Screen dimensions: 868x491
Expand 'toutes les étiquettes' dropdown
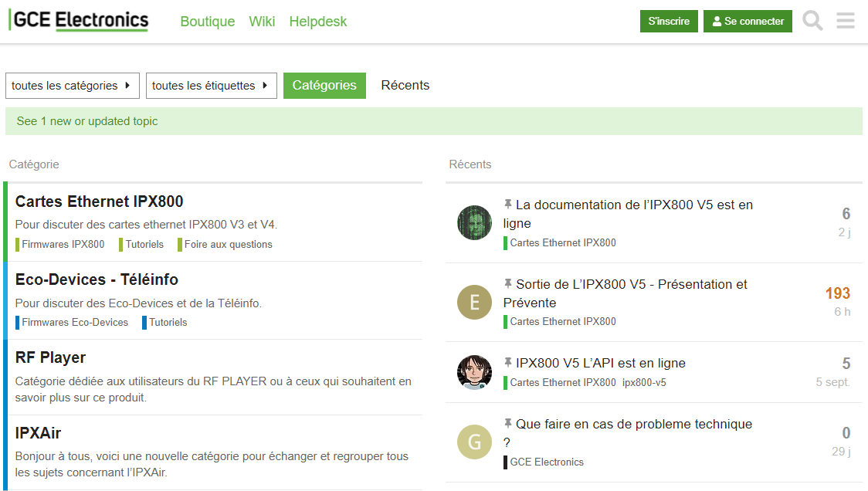[x=211, y=86]
